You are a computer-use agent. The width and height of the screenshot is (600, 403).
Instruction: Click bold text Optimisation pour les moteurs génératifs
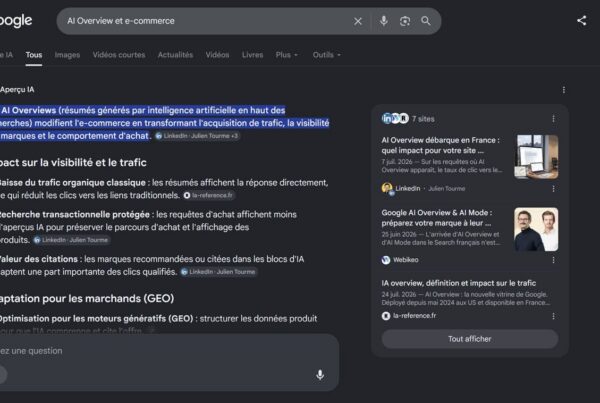click(x=96, y=318)
